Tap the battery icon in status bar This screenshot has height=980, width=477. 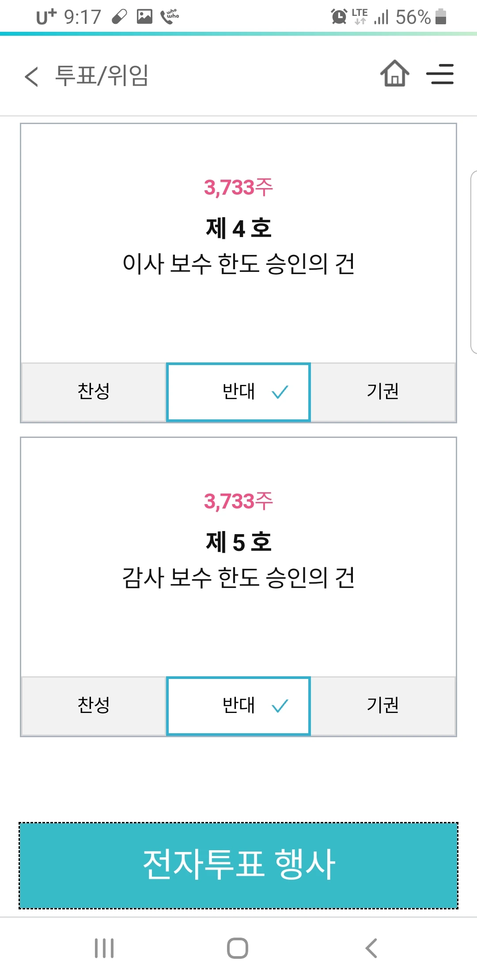[x=441, y=17]
